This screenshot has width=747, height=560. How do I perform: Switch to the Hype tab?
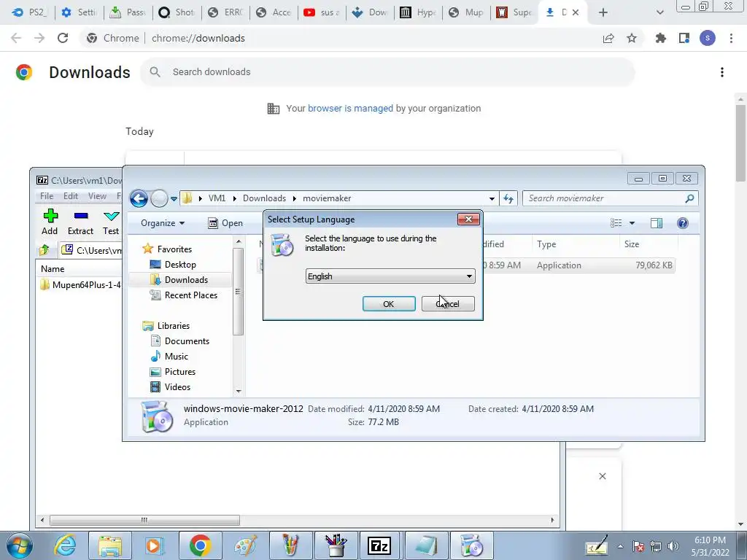[418, 12]
